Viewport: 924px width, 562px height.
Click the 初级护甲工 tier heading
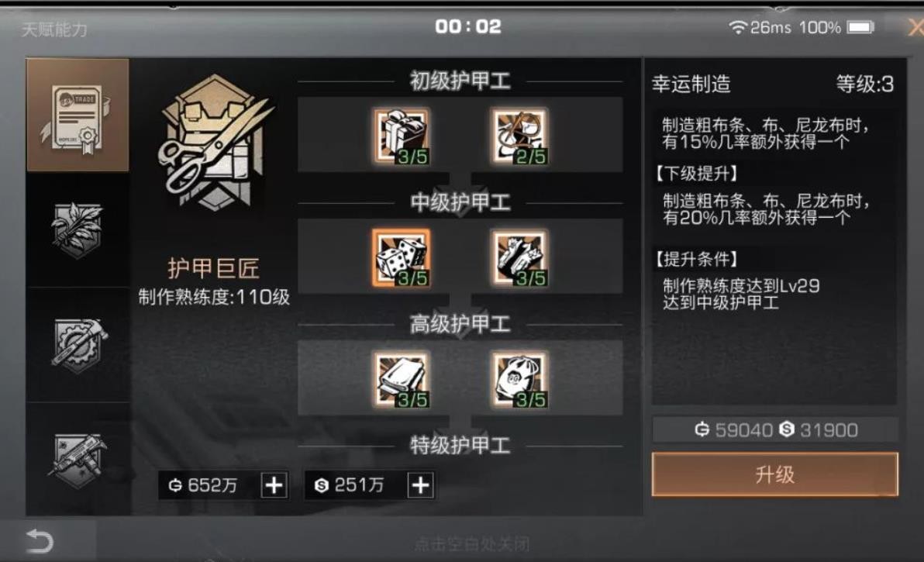point(460,81)
